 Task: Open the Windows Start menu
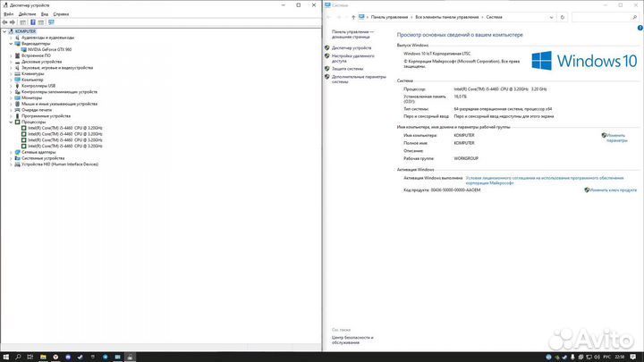click(x=5, y=357)
